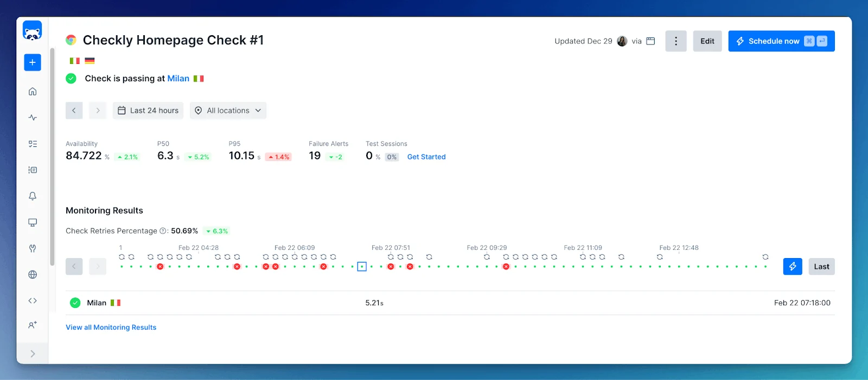Open the globe sidebar icon
Viewport: 868px width, 380px height.
(33, 274)
